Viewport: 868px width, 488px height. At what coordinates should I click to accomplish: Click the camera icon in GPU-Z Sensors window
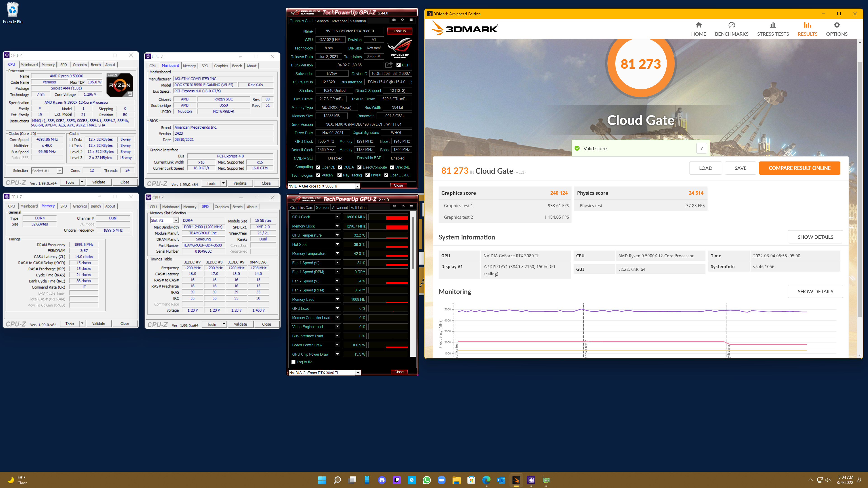[394, 206]
